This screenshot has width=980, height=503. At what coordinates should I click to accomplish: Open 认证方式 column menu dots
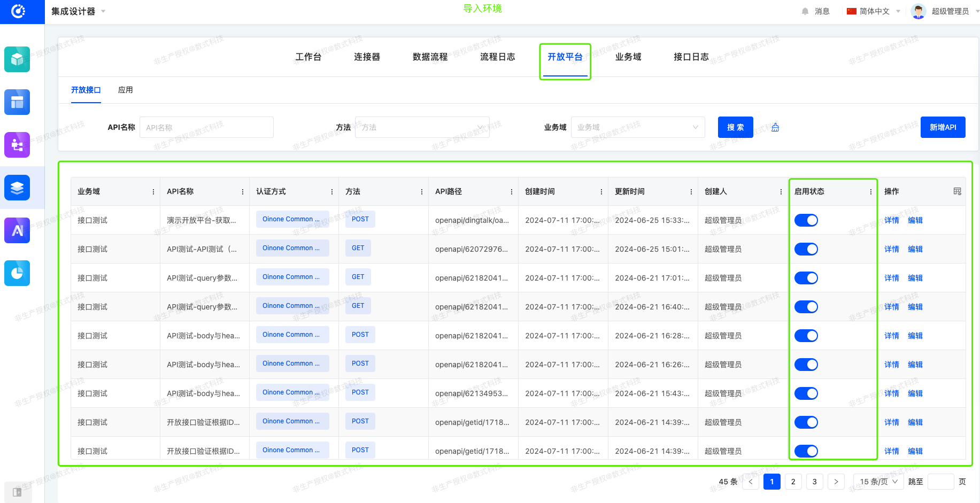click(x=332, y=192)
